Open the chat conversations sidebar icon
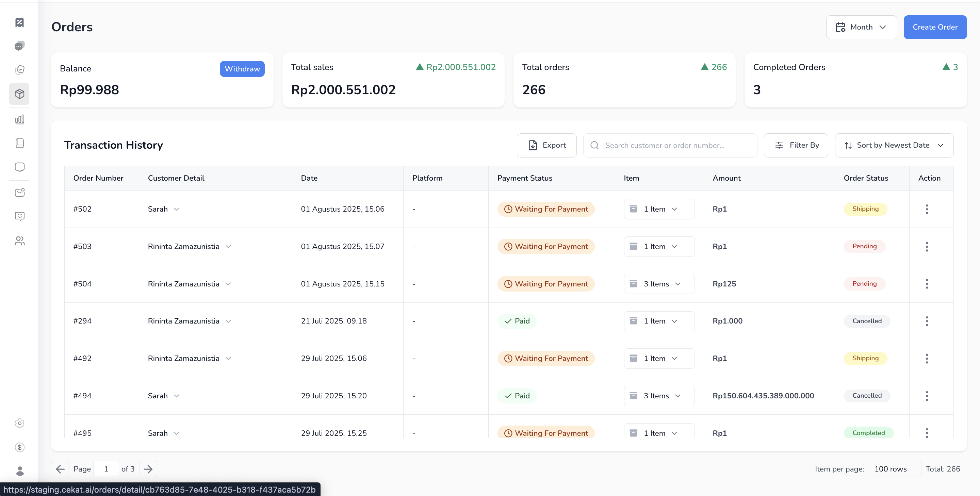Screen dimensions: 980x496 (x=19, y=46)
